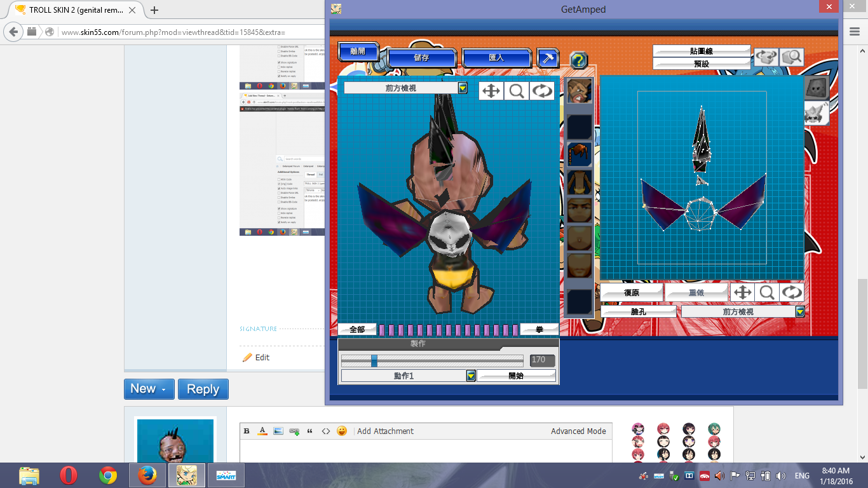Click the 臉孔 face button
Screen dimensions: 868x488
tap(639, 311)
